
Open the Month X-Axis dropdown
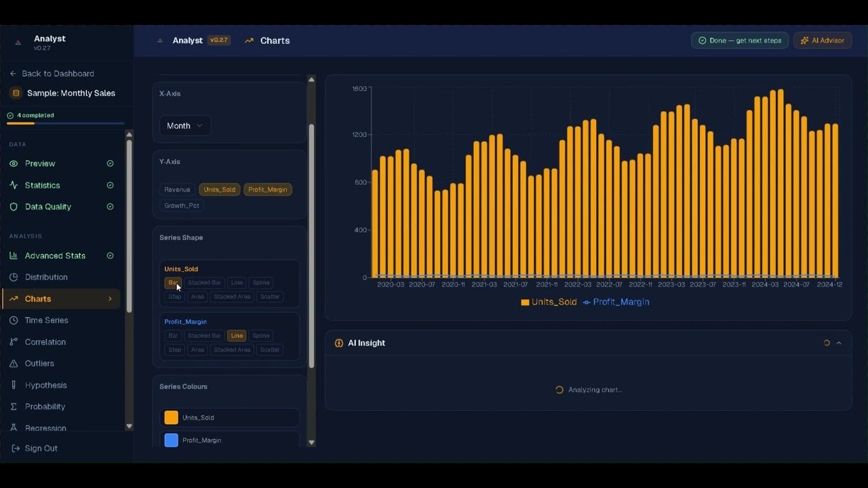184,125
